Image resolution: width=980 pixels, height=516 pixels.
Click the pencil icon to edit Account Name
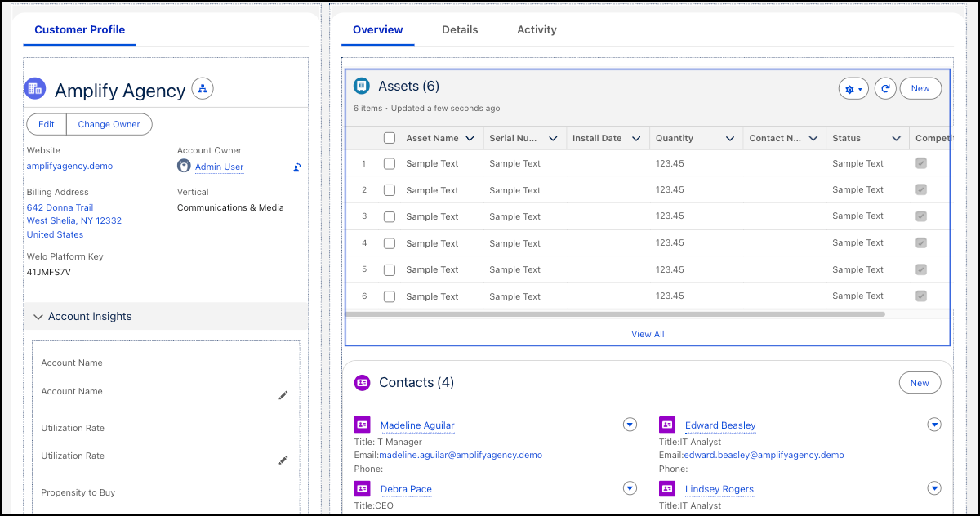(283, 395)
